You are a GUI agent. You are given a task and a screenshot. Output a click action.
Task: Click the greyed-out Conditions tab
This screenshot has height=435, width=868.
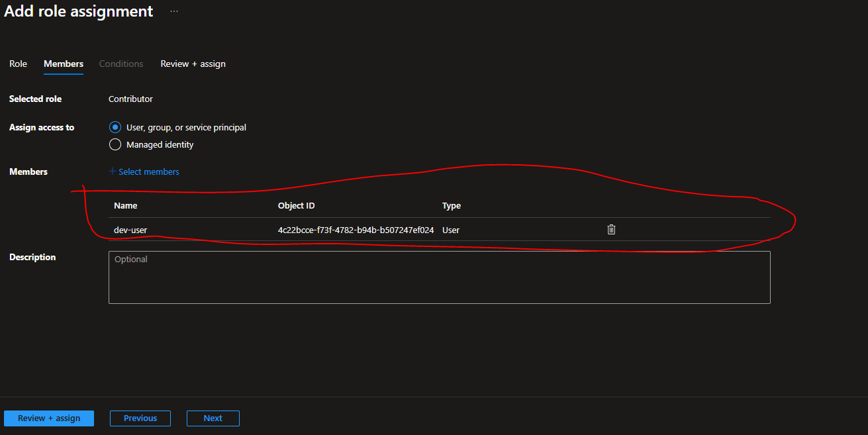[121, 64]
